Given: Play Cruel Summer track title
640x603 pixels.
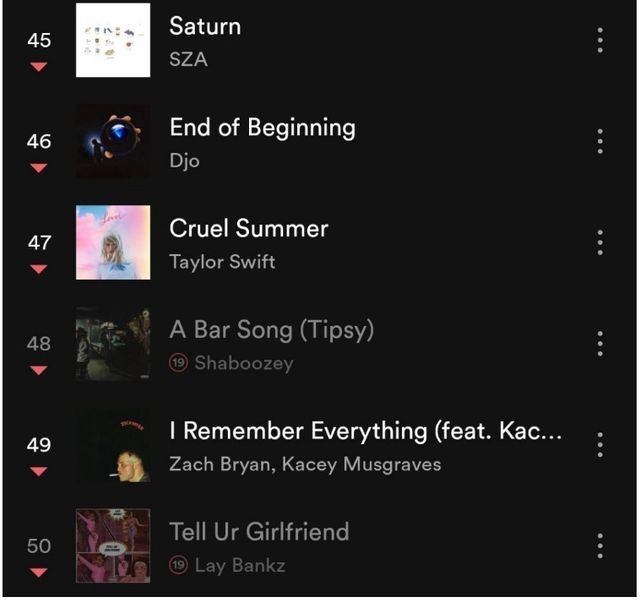Looking at the screenshot, I should click(x=249, y=228).
